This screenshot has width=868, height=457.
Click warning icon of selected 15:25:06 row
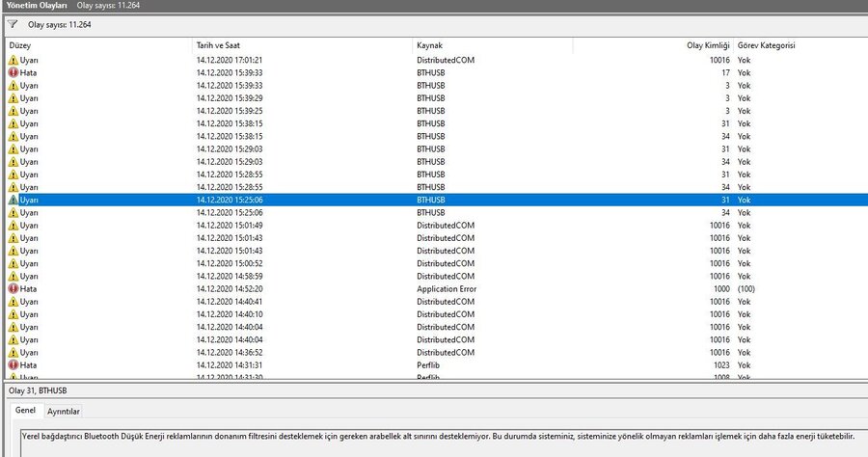click(14, 200)
